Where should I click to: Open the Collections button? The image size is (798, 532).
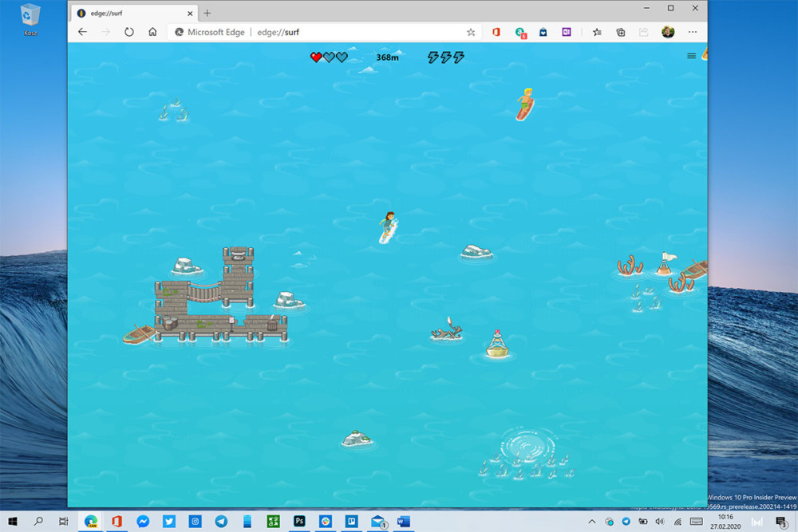pos(620,32)
